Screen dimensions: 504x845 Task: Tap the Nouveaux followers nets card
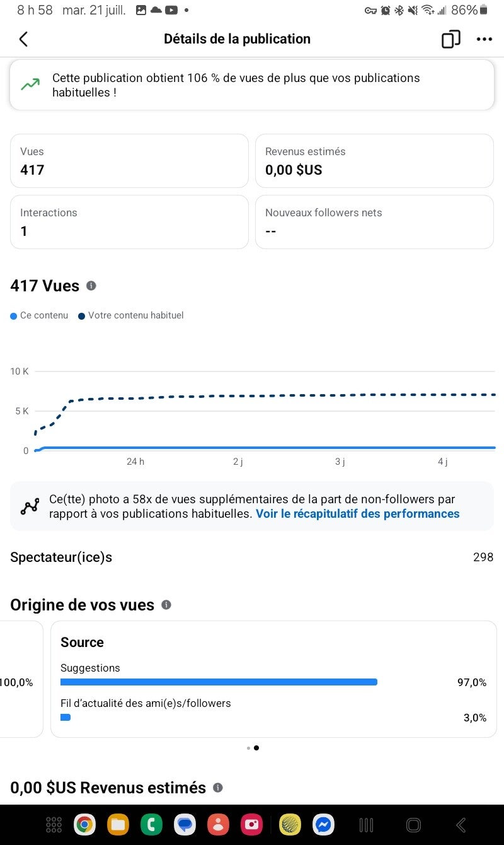pos(374,222)
